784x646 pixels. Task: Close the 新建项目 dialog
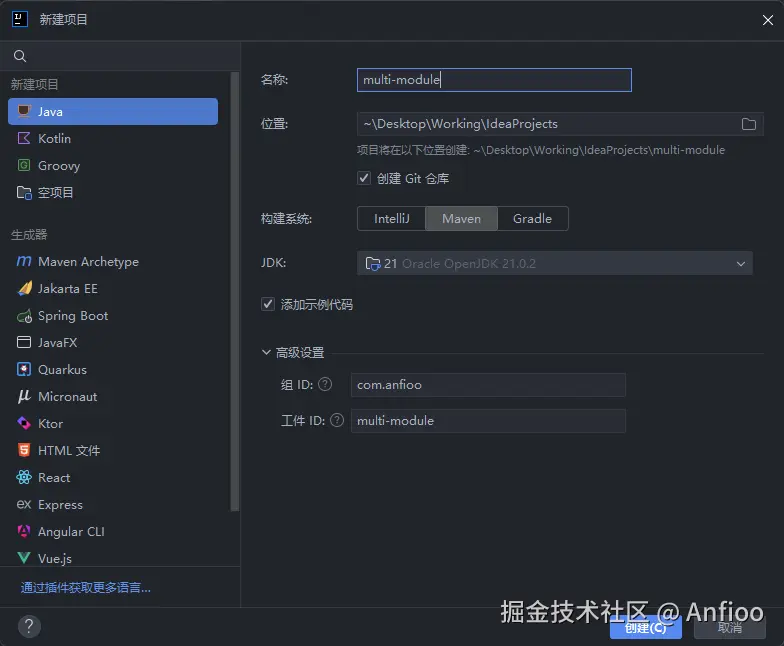[x=768, y=20]
